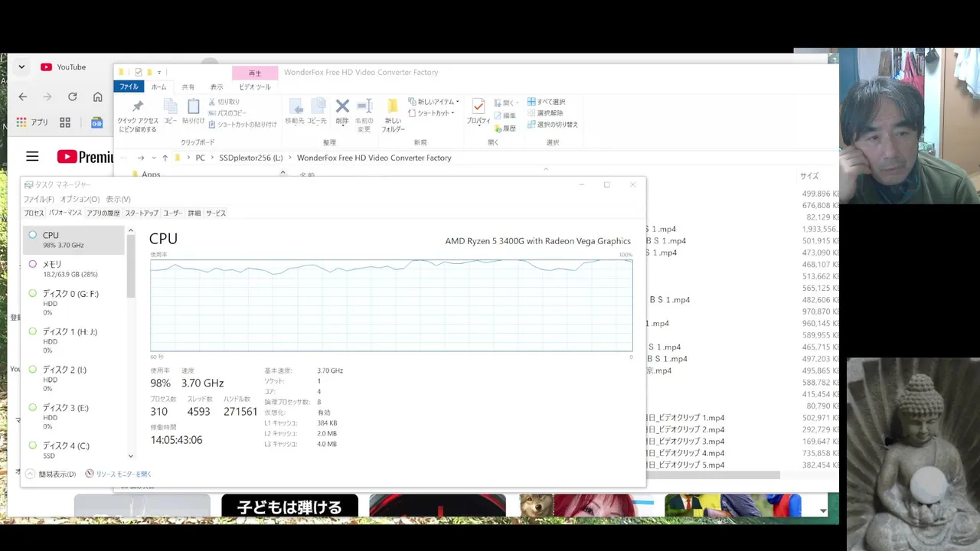Open Task Manager View (表示(V)) menu

tap(118, 199)
